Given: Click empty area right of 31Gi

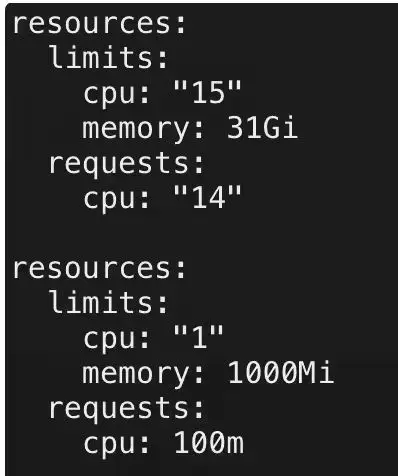Looking at the screenshot, I should (347, 128).
